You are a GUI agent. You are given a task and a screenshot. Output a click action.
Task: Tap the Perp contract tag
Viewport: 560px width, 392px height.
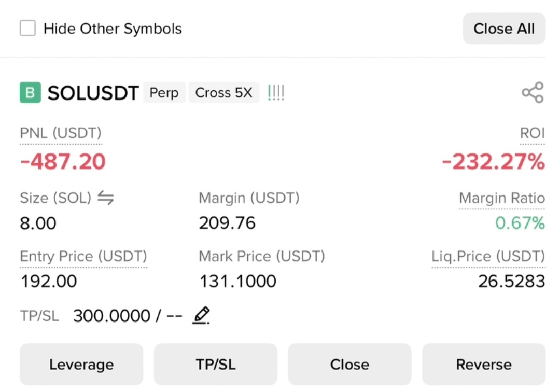coord(164,93)
